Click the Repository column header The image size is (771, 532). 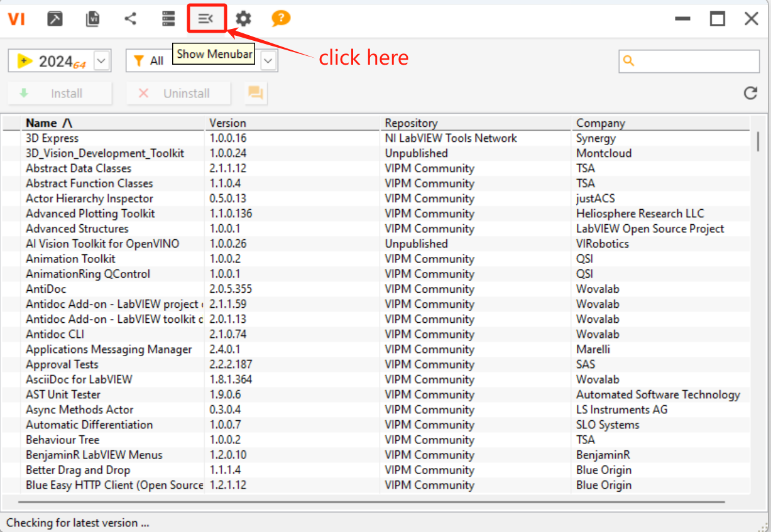click(x=411, y=123)
